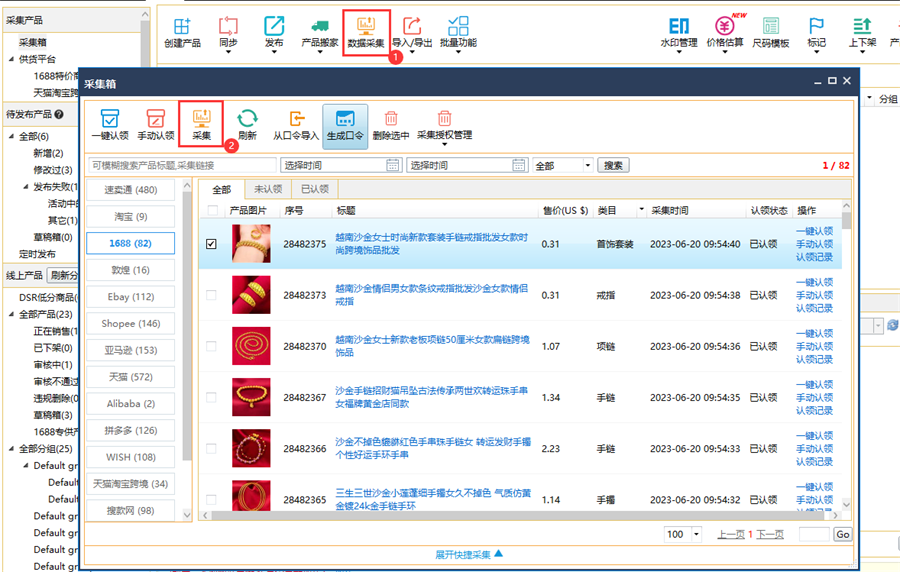This screenshot has height=572, width=900.
Task: Select 淘宝 (9) platform
Action: [x=130, y=216]
